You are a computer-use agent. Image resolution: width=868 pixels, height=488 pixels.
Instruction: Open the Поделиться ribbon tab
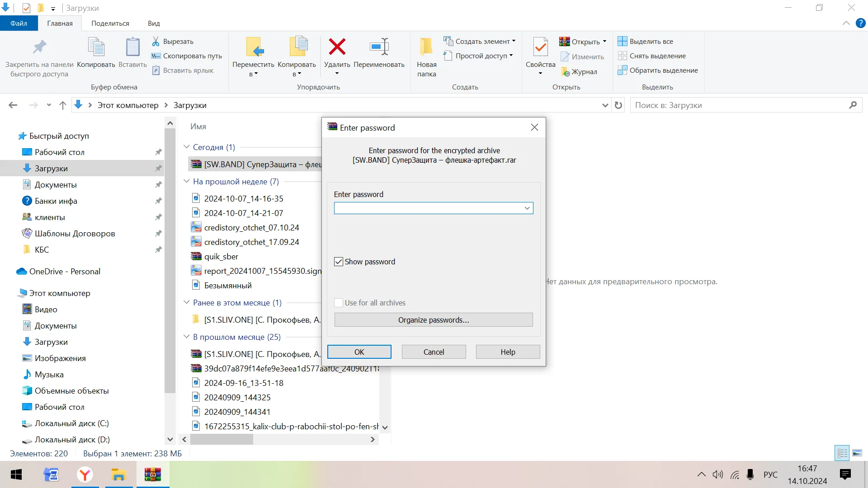click(x=110, y=23)
